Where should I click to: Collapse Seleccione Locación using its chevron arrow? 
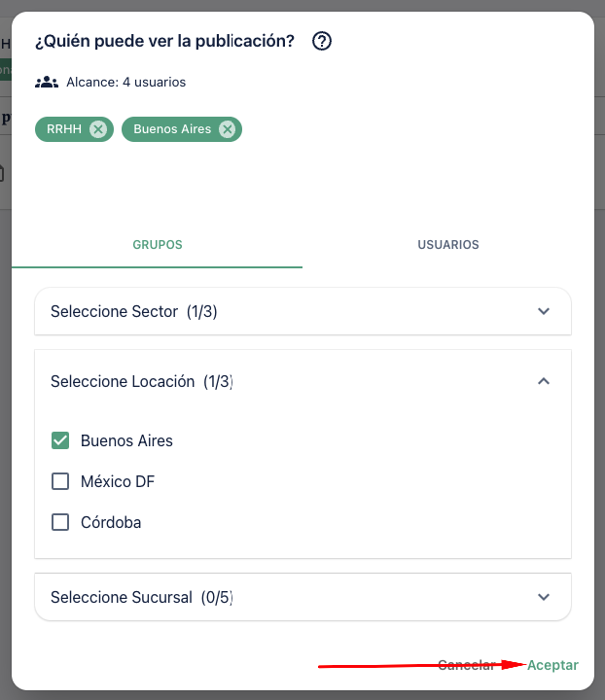(x=544, y=381)
